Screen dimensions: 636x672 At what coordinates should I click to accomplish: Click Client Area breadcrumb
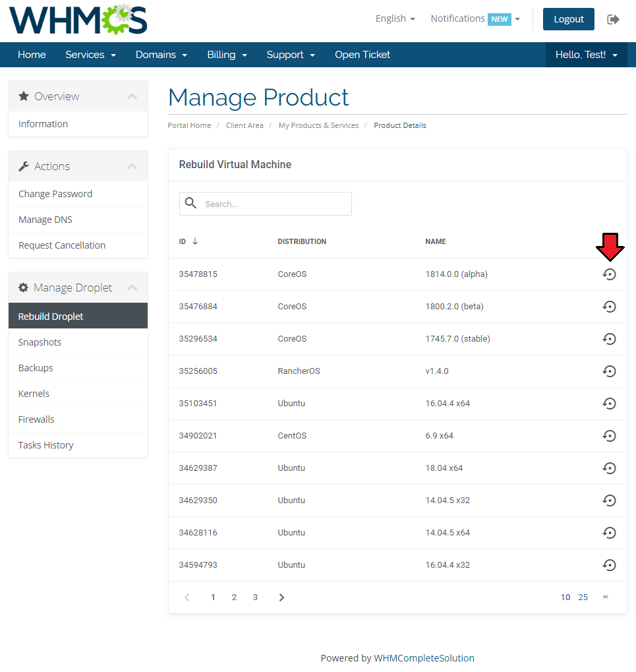245,125
